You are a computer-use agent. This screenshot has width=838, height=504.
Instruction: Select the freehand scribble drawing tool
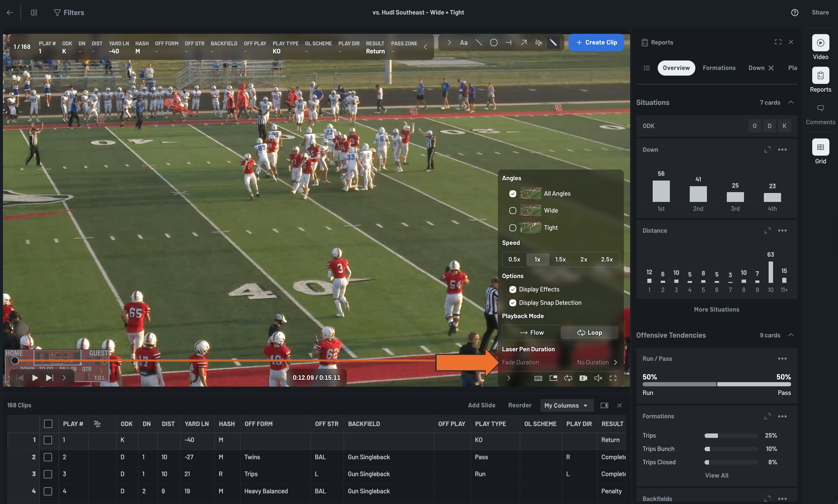[x=539, y=42]
